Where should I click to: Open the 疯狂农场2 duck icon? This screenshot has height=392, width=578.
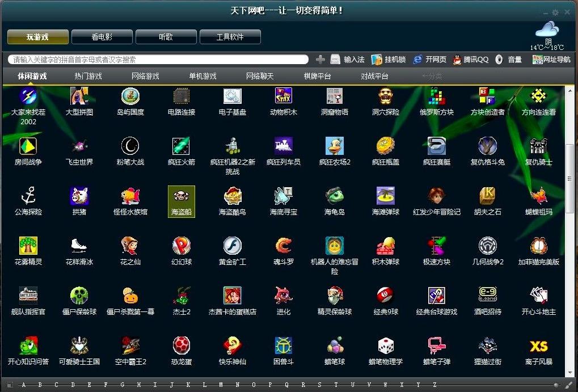pos(334,146)
